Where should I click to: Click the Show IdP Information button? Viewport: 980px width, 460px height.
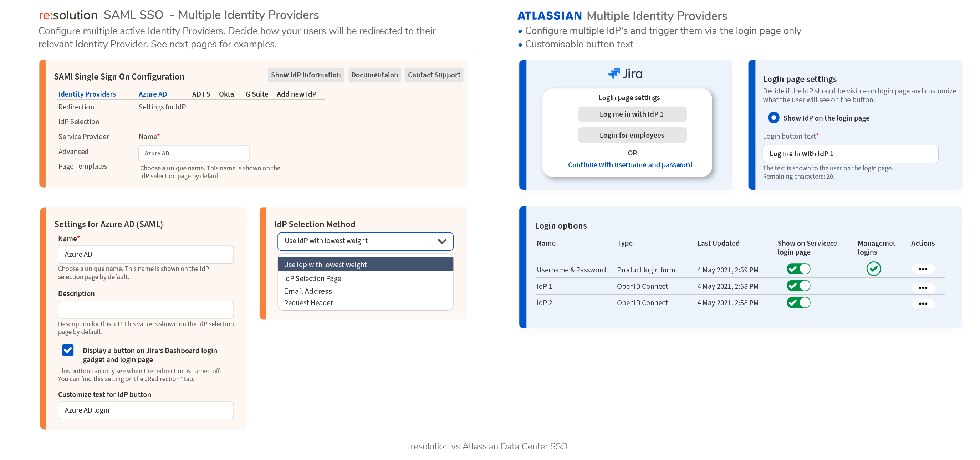(306, 75)
